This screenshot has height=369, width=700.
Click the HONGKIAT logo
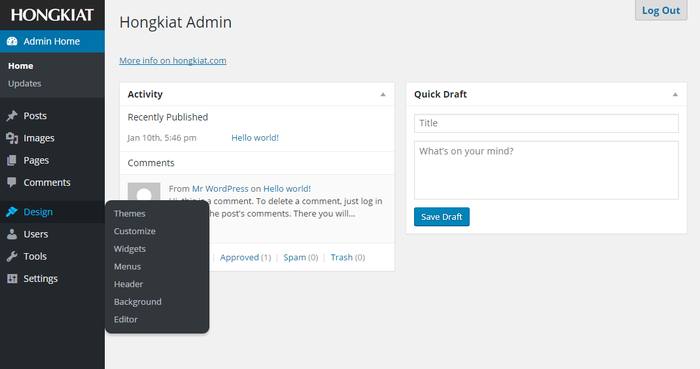tap(52, 15)
